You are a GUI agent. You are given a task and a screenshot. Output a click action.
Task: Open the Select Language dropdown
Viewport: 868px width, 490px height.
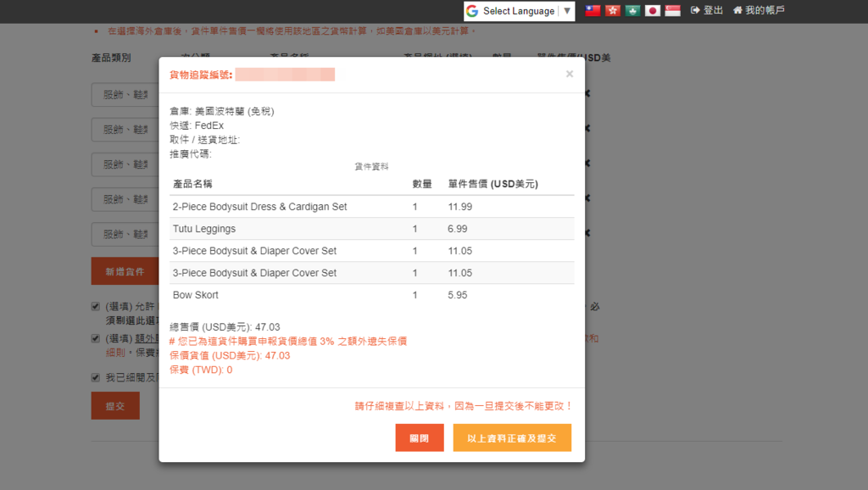coord(519,11)
